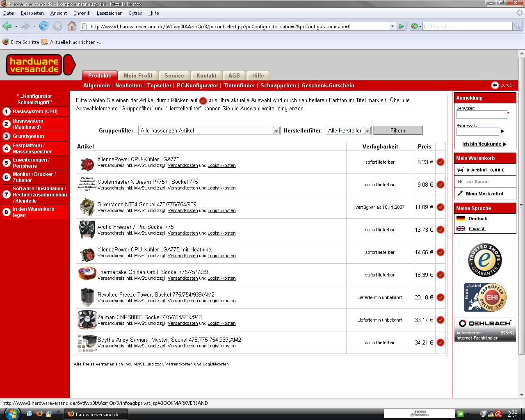This screenshot has height=420, width=525.
Task: Select Arctic Freezer 7 Pro checkmark icon
Action: 441,230
